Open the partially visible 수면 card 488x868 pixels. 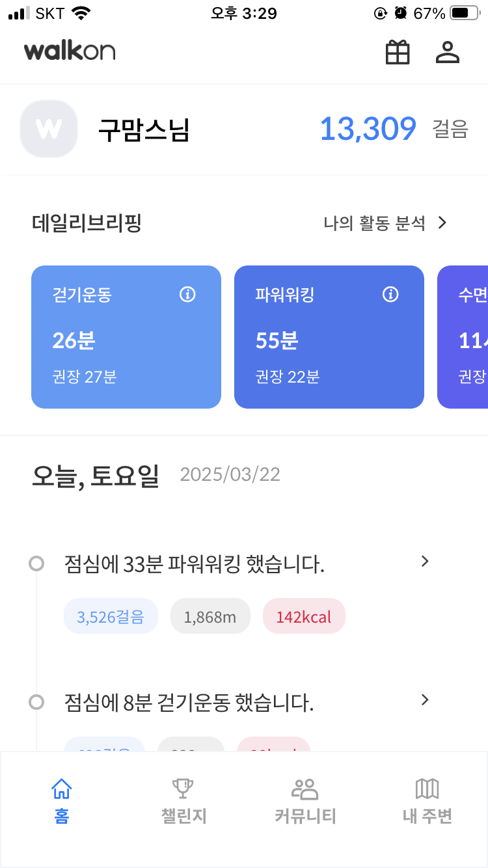pos(465,337)
